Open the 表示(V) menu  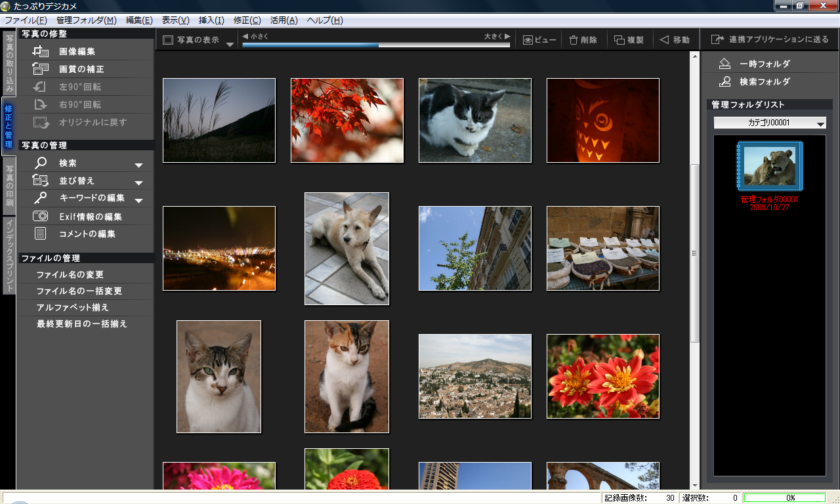pos(175,20)
